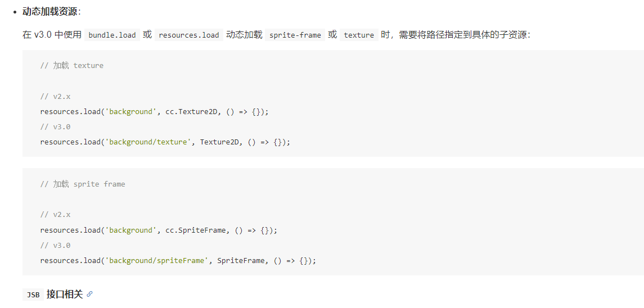Click the JSB 接口相关 heading

point(65,294)
